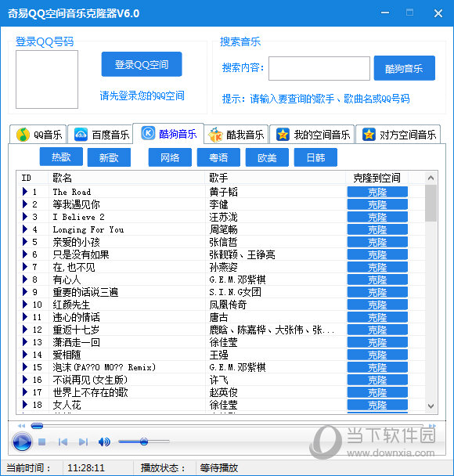
Task: Skip to previous track icon
Action: pos(63,442)
